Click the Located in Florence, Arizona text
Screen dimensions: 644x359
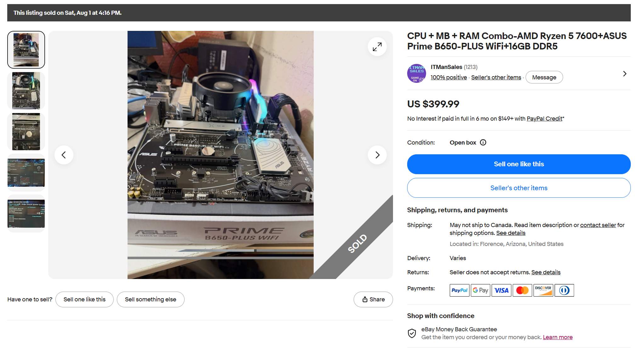tap(506, 244)
